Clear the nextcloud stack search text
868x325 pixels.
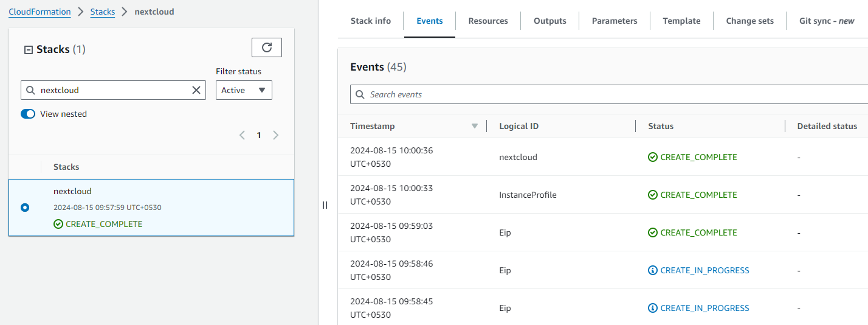[196, 90]
